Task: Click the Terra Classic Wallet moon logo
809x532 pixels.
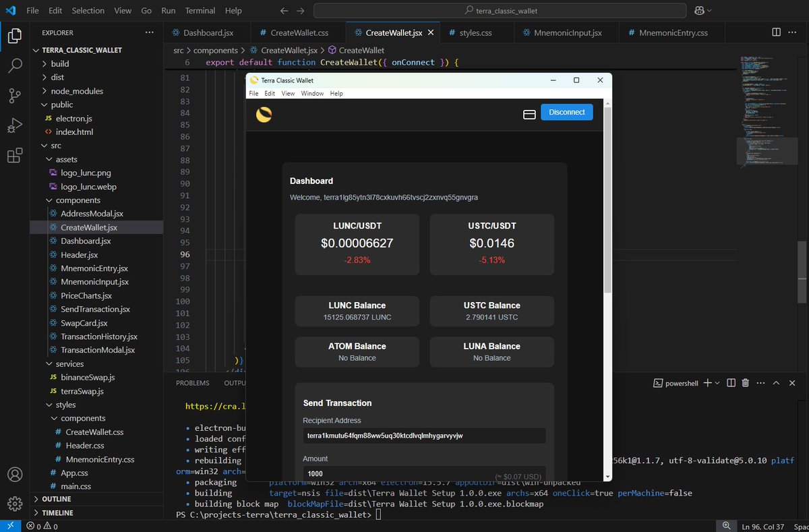Action: click(264, 115)
